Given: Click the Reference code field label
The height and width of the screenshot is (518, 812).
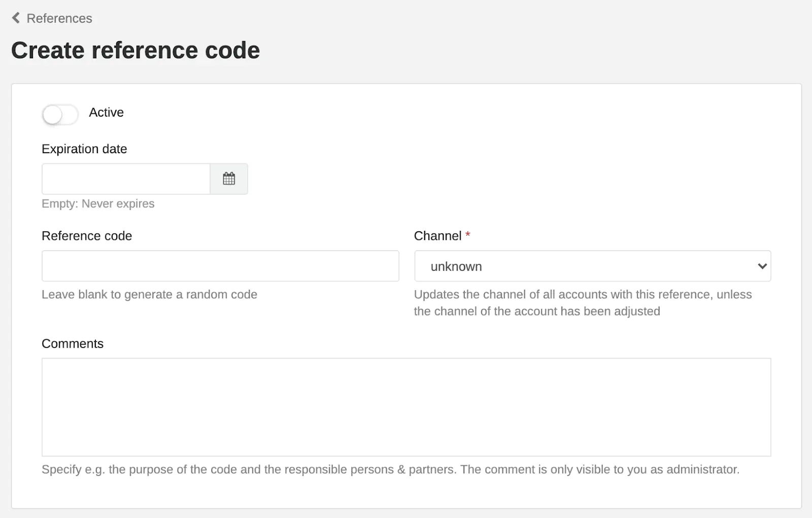Looking at the screenshot, I should 87,236.
